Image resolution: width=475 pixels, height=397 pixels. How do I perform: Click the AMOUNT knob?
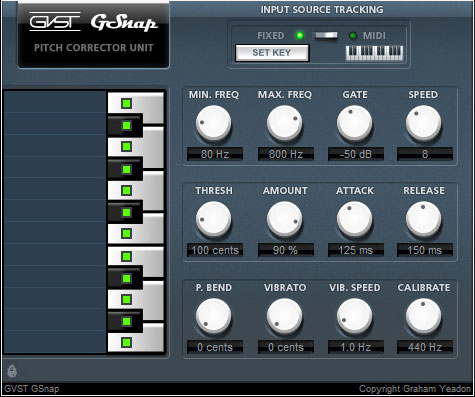[x=285, y=219]
